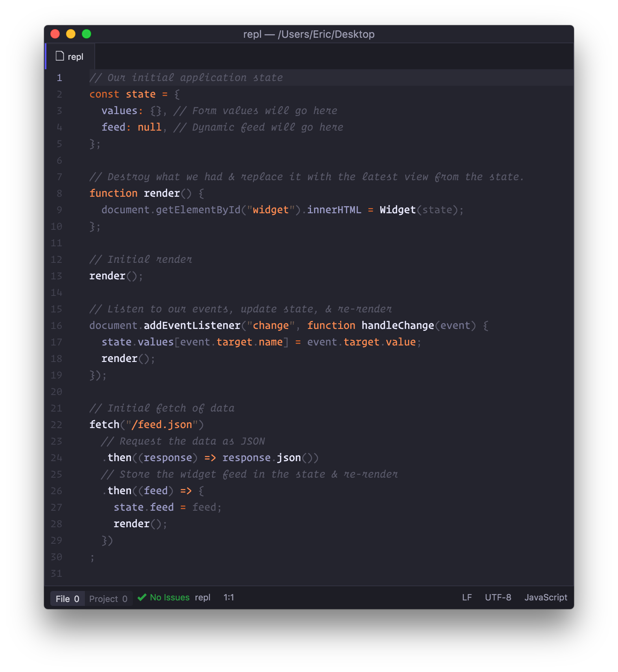Click line number 1 in gutter
Image resolution: width=618 pixels, height=672 pixels.
click(x=59, y=78)
